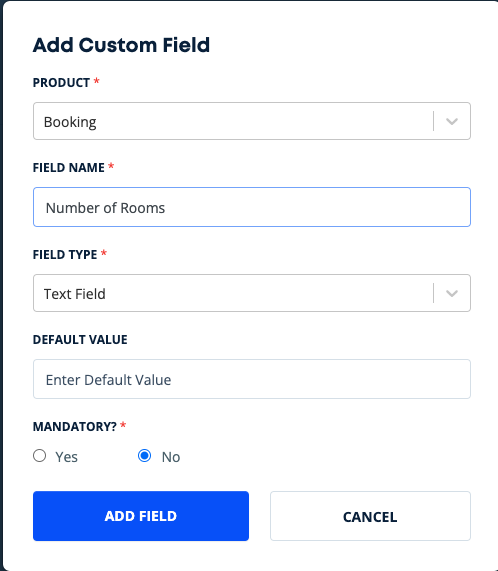Click the CANCEL button
This screenshot has width=498, height=571.
370,516
